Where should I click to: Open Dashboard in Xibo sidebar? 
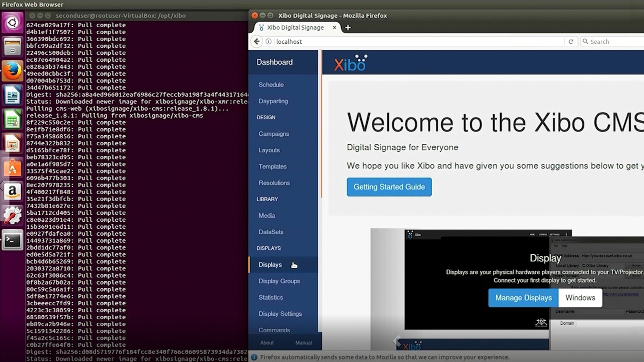click(x=274, y=62)
